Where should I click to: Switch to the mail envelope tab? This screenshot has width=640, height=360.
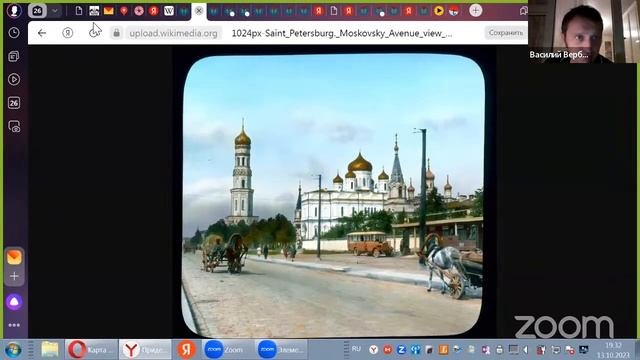click(x=109, y=11)
